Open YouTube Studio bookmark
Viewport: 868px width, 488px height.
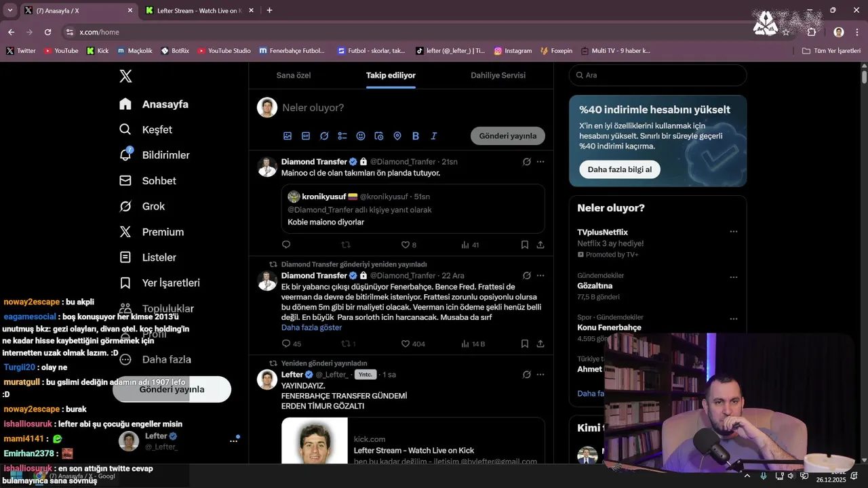(224, 51)
